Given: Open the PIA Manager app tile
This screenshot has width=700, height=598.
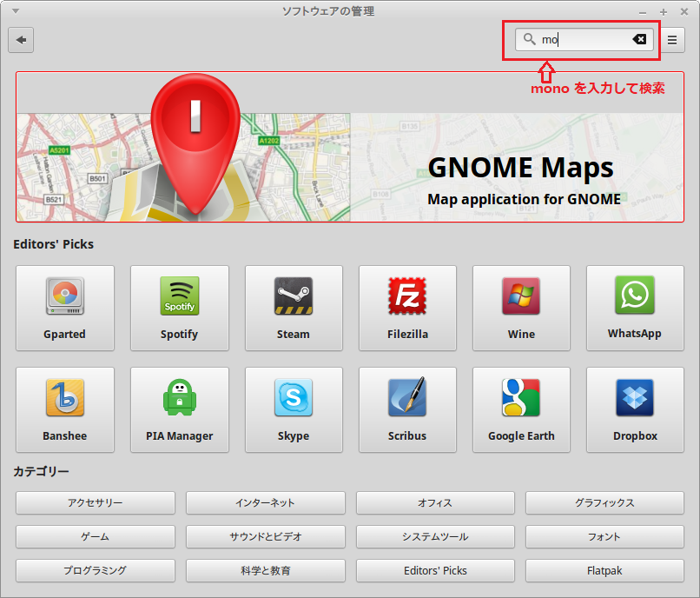Looking at the screenshot, I should point(180,410).
